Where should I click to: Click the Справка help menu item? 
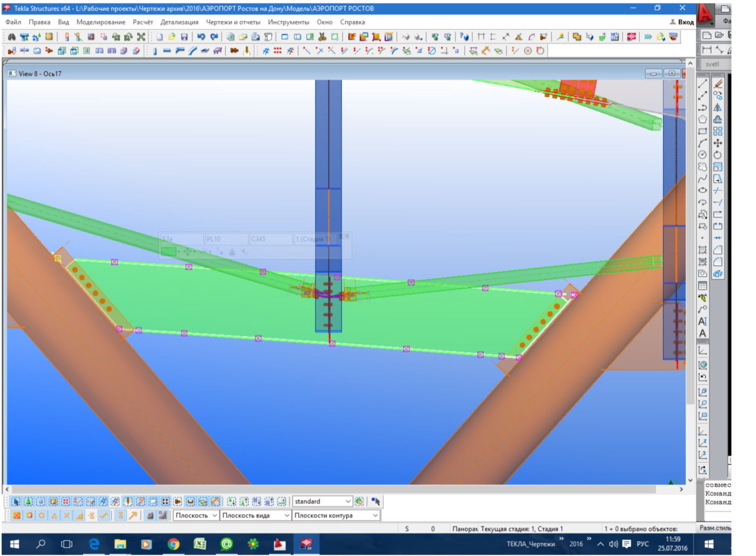coord(352,22)
